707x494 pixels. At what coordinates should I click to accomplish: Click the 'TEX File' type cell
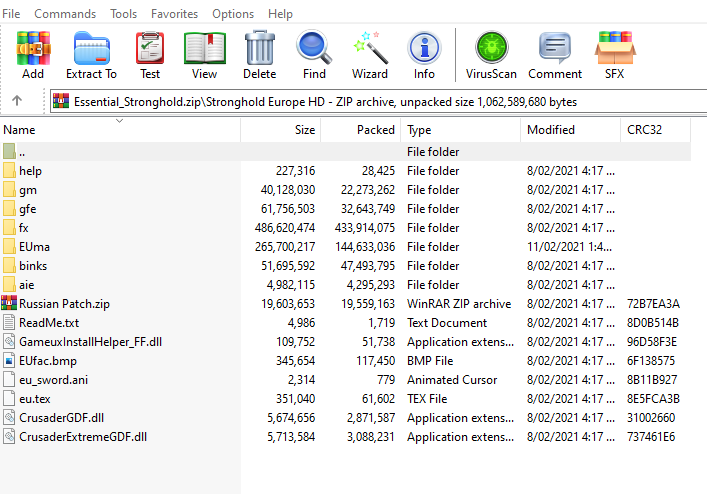(427, 399)
